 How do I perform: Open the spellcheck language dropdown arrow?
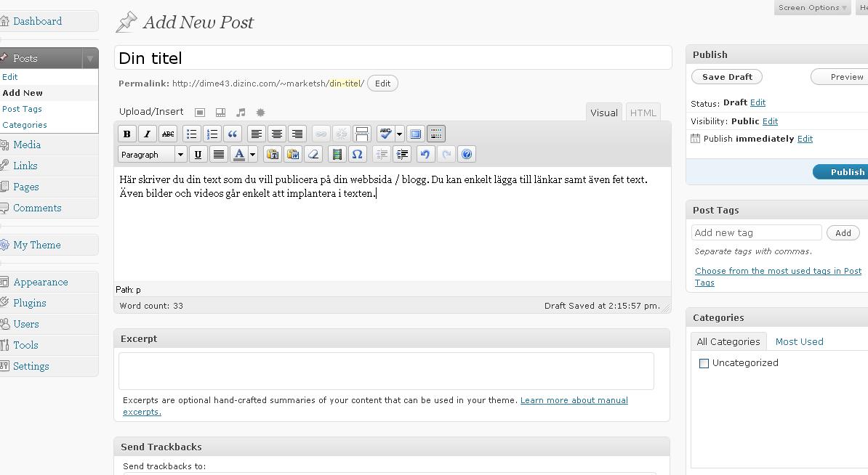coord(399,134)
